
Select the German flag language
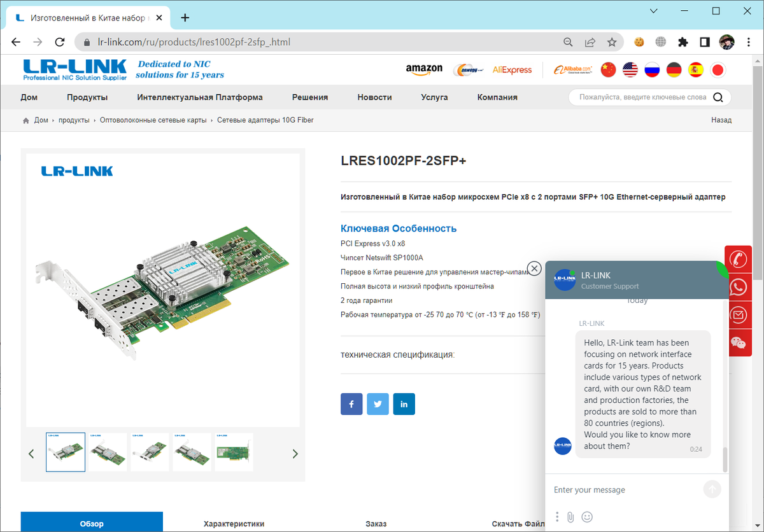[674, 70]
